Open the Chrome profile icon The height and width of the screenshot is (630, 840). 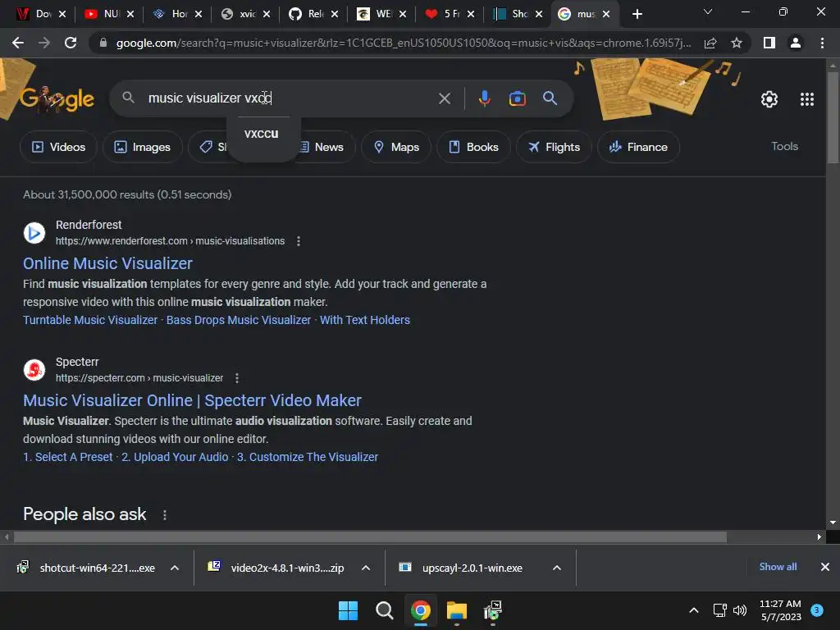(x=796, y=43)
